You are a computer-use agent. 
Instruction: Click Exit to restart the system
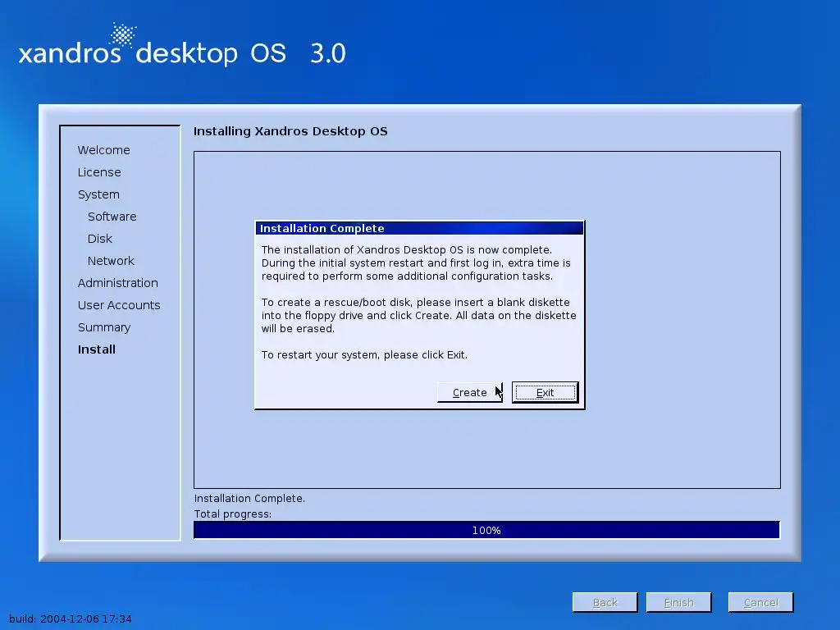coord(545,392)
